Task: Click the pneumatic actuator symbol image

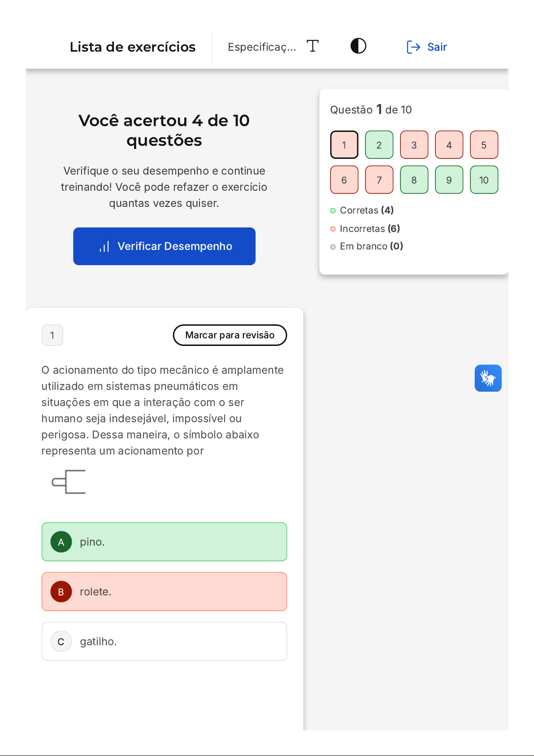Action: click(69, 482)
